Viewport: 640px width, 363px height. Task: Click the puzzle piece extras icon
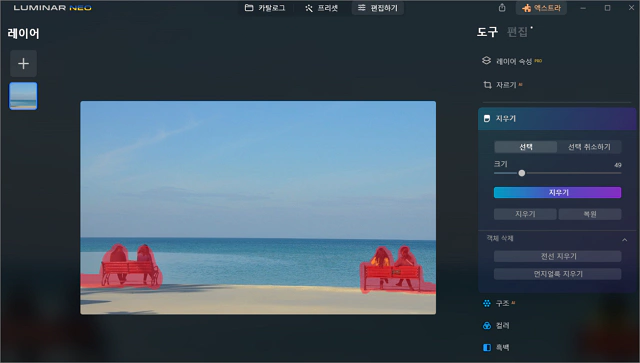point(527,8)
